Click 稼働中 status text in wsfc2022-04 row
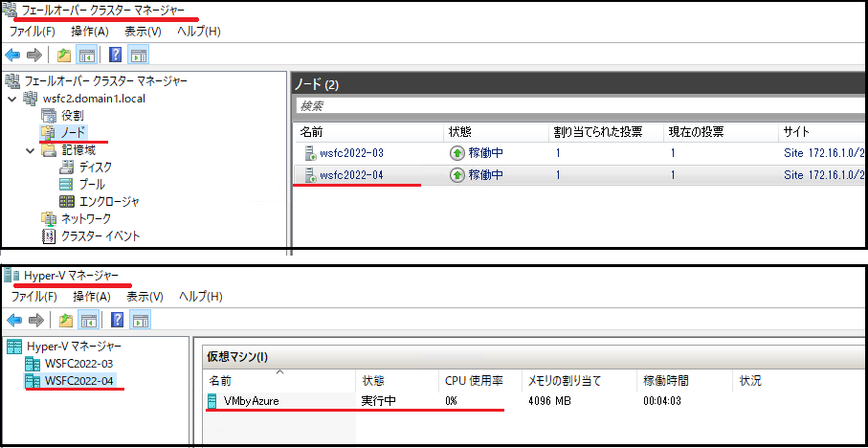 click(x=486, y=175)
